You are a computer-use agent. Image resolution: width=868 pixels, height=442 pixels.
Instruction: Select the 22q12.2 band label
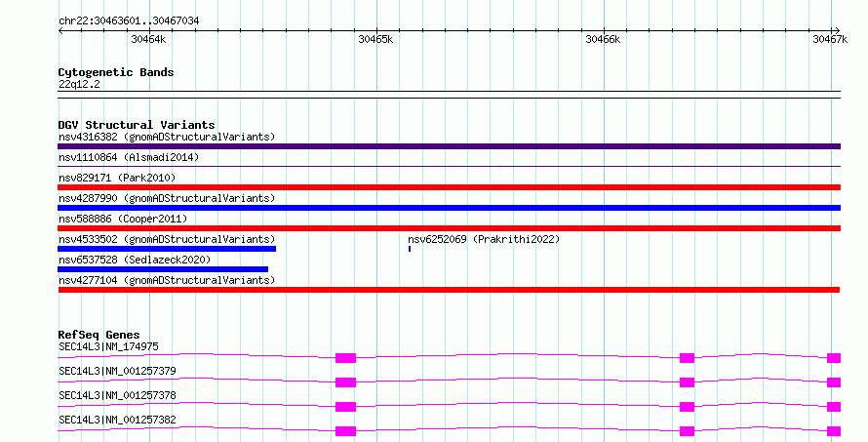[x=79, y=84]
